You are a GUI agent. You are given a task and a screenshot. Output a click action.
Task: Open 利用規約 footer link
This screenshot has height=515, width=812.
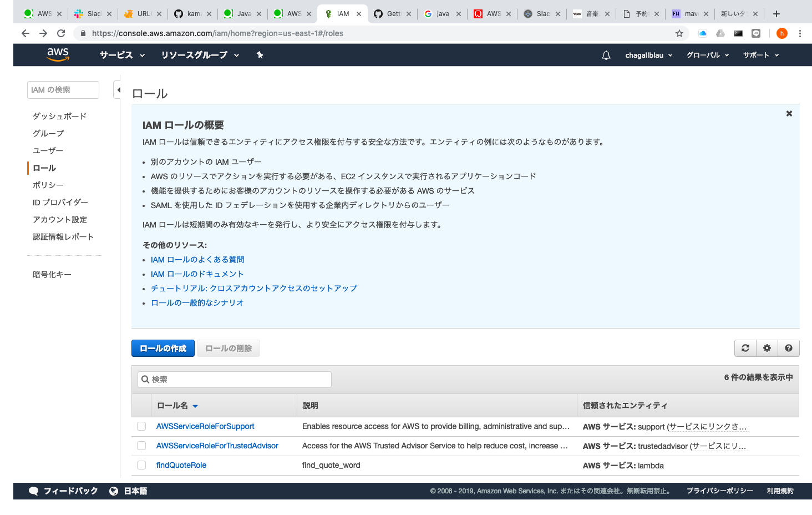[780, 491]
